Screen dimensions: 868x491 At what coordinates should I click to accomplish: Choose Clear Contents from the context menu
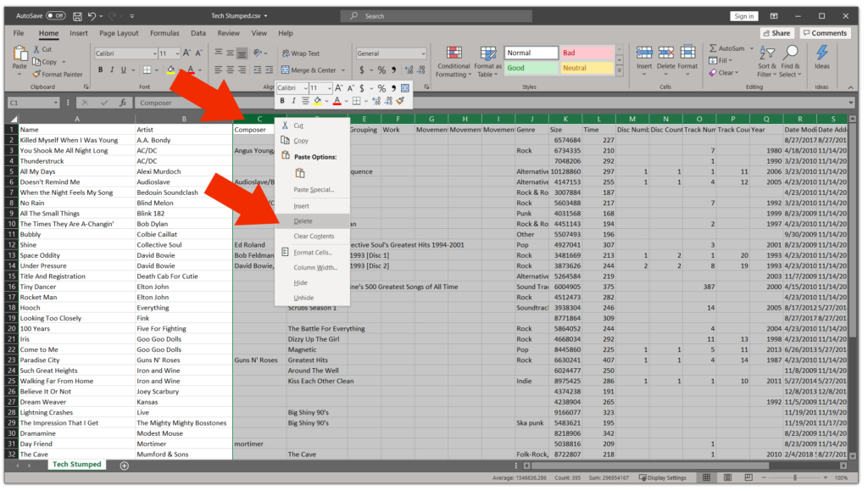(x=312, y=236)
